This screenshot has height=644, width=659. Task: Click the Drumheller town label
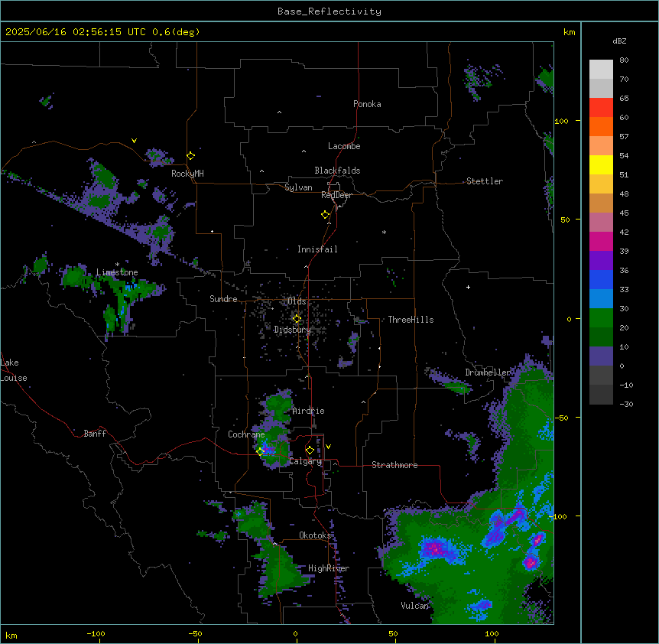tap(488, 372)
